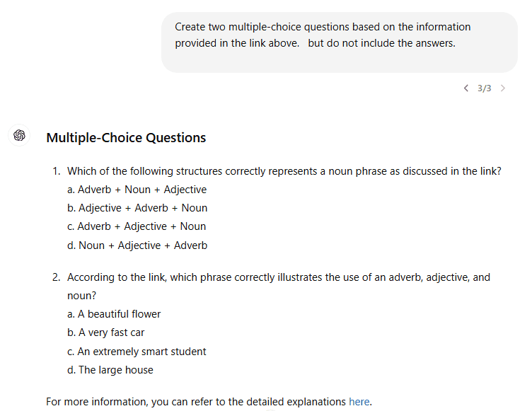Click the list number '2.' marker

coord(57,277)
